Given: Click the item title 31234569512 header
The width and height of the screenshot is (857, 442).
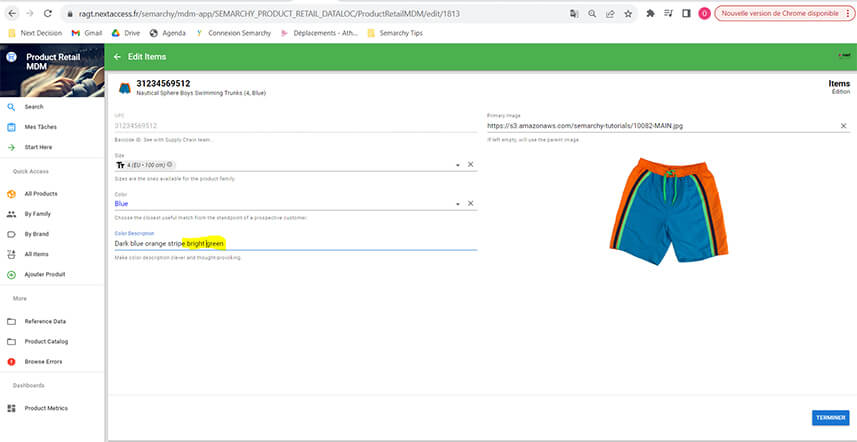Looking at the screenshot, I should [x=163, y=84].
